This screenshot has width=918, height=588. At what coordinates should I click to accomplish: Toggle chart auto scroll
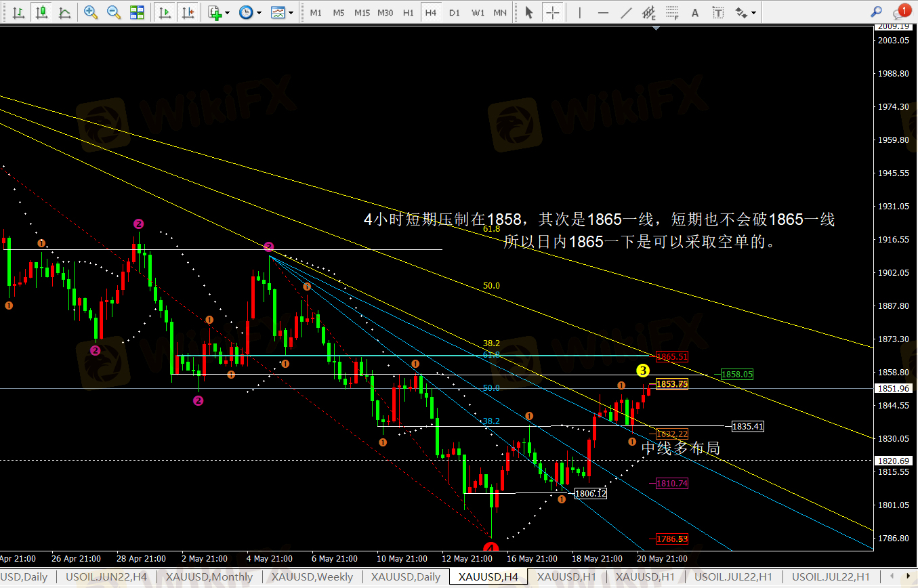(x=164, y=12)
